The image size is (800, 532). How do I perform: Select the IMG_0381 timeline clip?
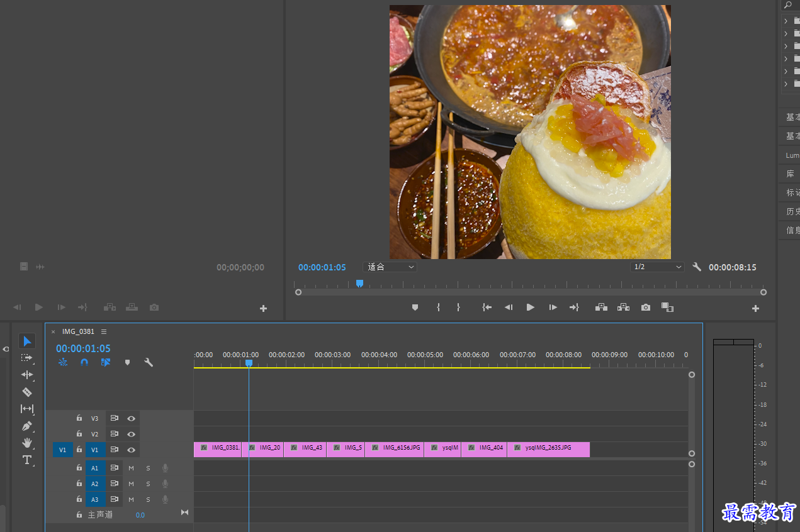(218, 449)
